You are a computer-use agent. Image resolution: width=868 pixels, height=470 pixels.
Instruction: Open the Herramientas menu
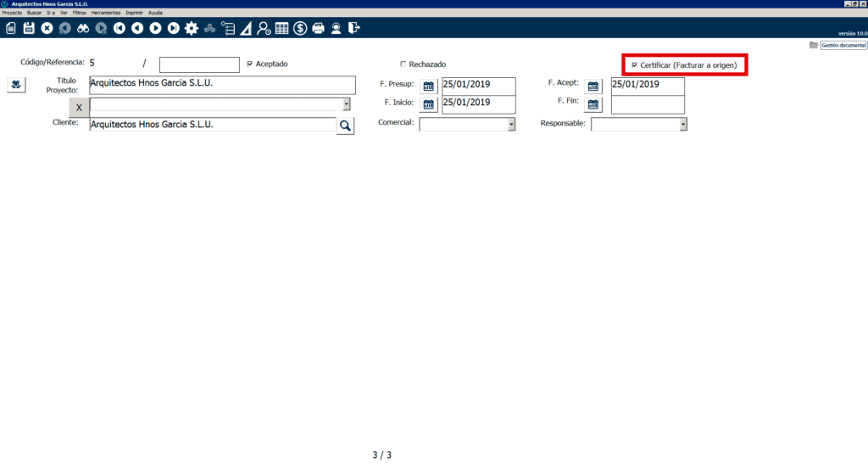(106, 13)
